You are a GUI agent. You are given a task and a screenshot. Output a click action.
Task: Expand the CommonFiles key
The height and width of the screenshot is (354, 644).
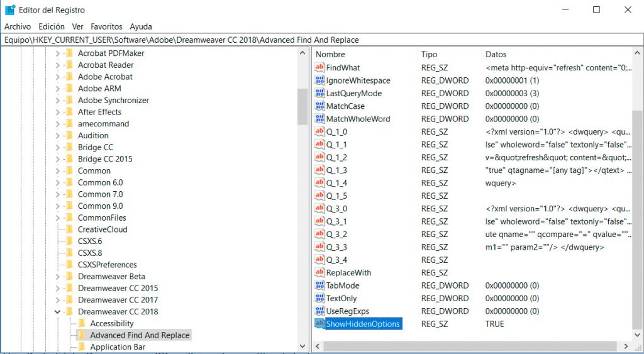[x=57, y=218]
